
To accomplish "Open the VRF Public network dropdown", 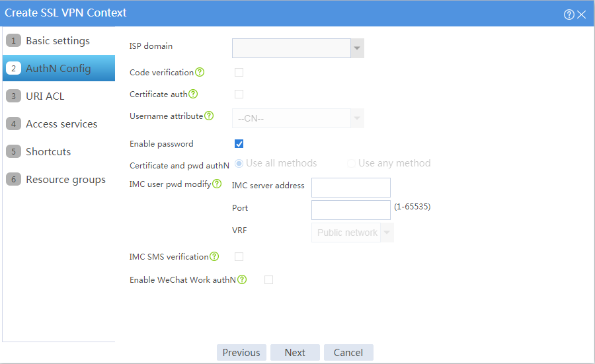I will pos(352,233).
